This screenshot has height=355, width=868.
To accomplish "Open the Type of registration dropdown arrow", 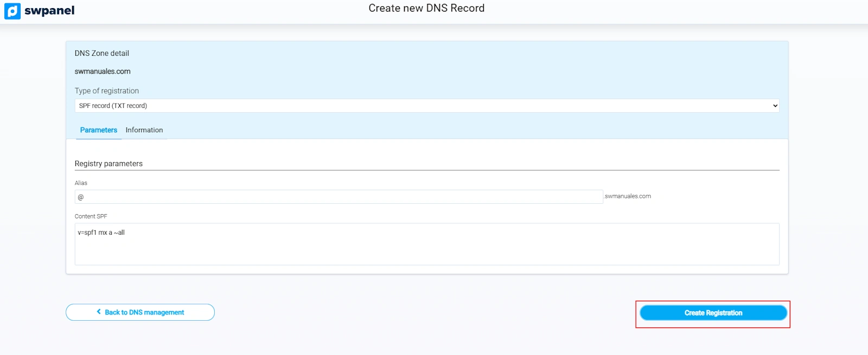I will [x=775, y=106].
